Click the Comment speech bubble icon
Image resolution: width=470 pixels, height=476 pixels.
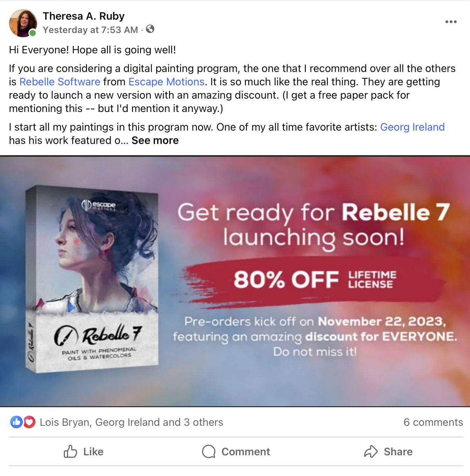pos(209,451)
